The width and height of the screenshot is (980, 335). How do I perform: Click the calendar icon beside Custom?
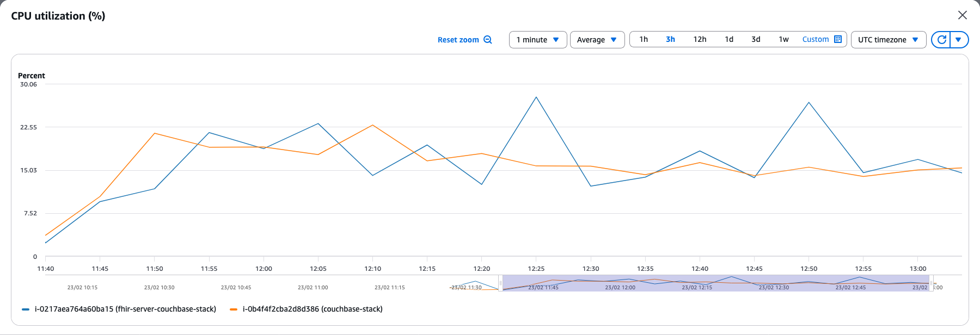[x=838, y=39]
